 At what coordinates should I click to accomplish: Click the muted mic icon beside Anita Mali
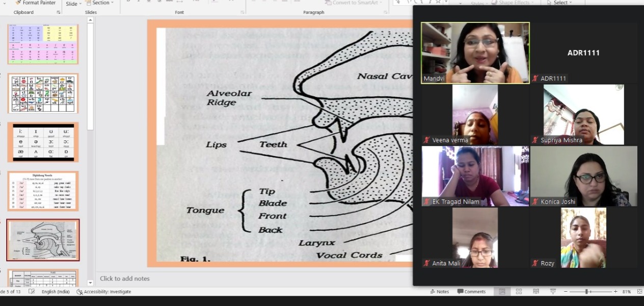427,264
